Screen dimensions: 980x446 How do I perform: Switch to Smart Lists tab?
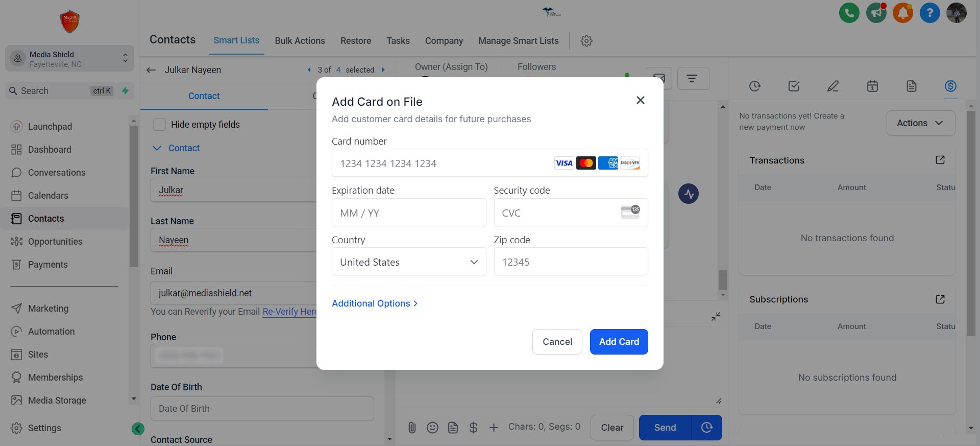pos(236,40)
